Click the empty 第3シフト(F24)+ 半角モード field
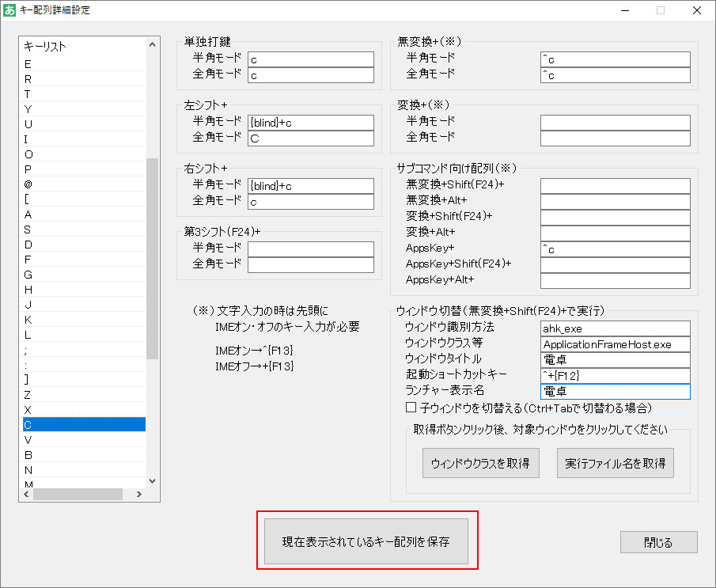 click(x=310, y=250)
